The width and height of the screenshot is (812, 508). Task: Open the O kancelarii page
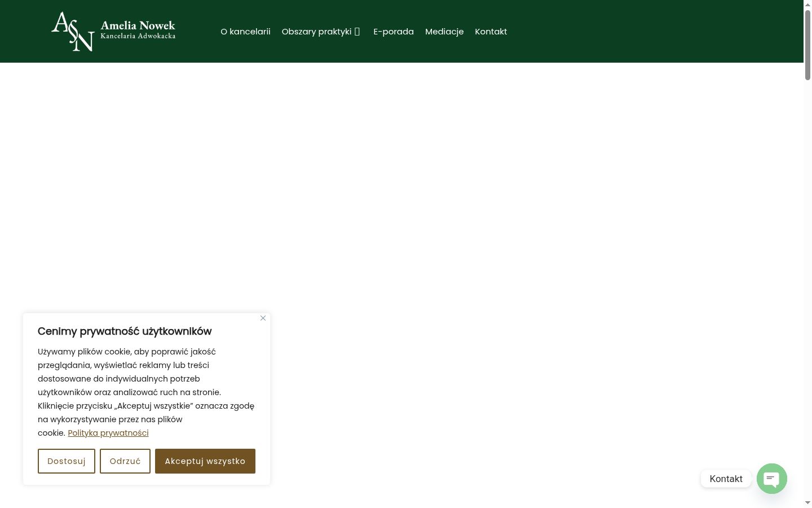(245, 32)
